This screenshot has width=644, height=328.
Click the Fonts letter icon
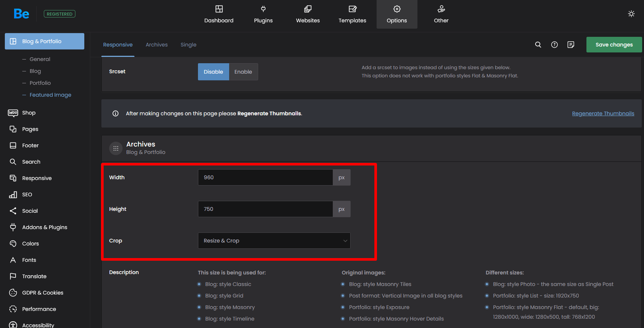13,260
